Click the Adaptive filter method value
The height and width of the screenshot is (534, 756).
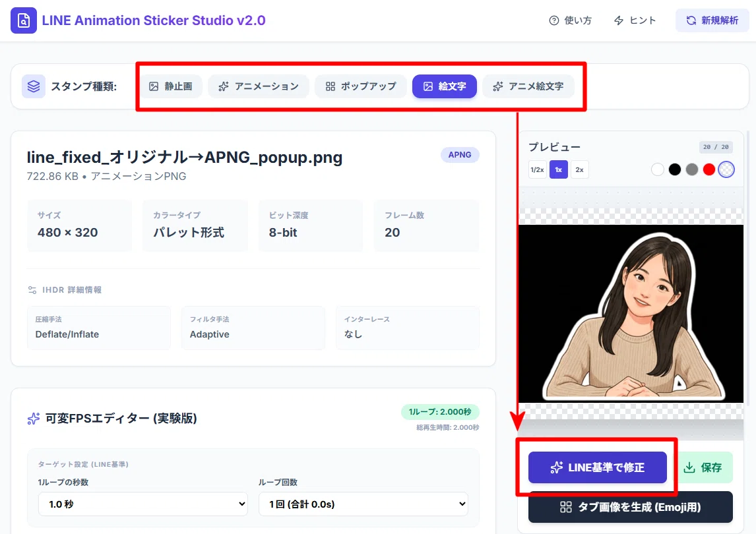click(210, 334)
